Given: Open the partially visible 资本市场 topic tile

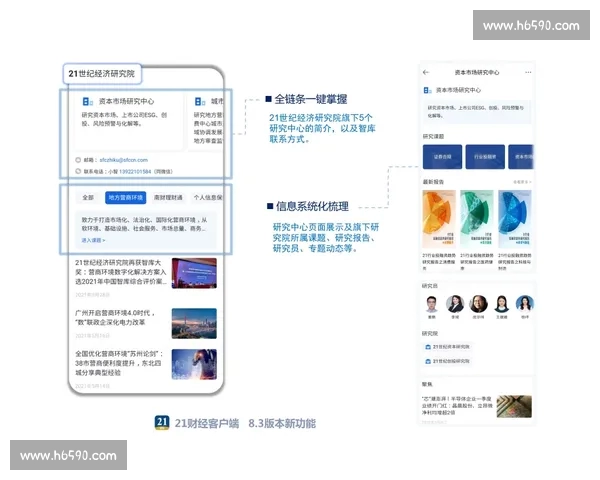Looking at the screenshot, I should pos(521,157).
